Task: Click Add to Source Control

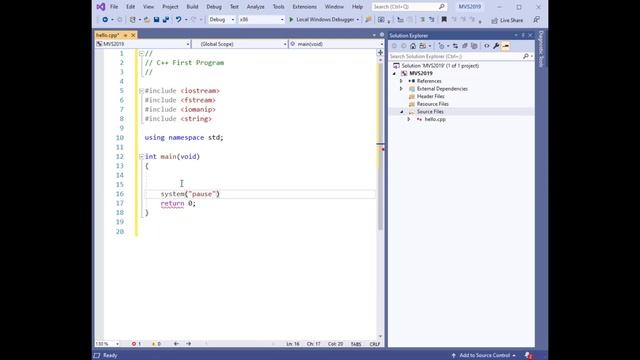Action: pyautogui.click(x=484, y=355)
